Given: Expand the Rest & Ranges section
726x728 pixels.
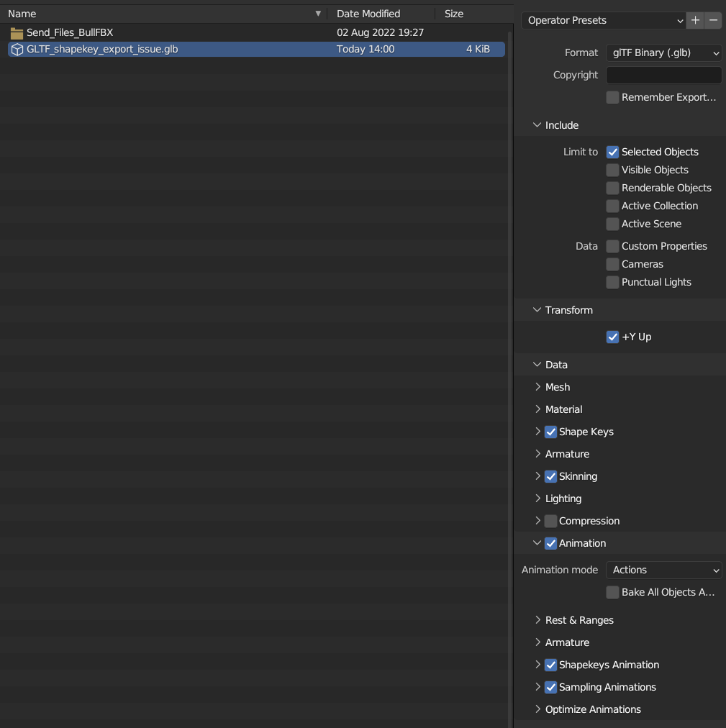Looking at the screenshot, I should click(537, 620).
